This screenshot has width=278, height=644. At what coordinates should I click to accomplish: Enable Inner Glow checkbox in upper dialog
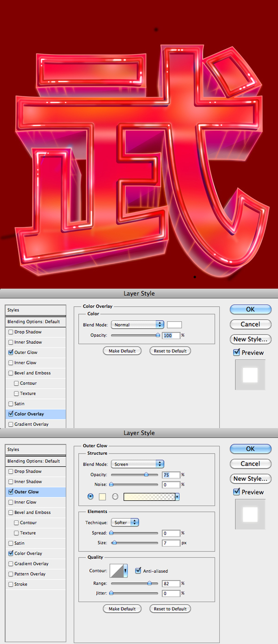[11, 363]
